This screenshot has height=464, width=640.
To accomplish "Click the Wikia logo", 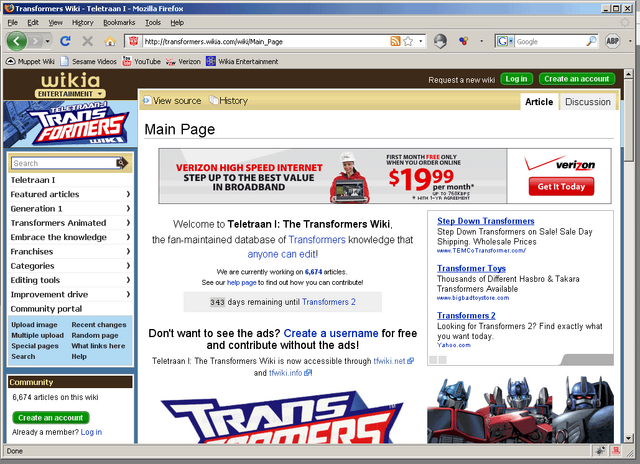I will point(70,80).
